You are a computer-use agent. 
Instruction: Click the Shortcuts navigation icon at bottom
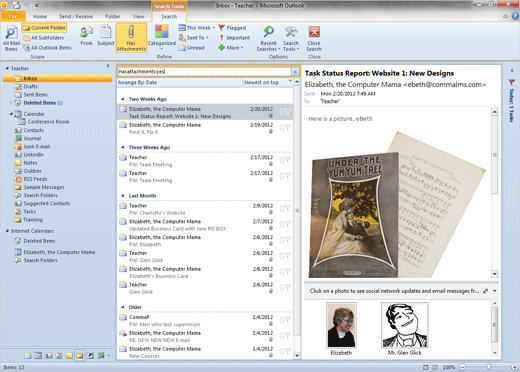tap(90, 356)
